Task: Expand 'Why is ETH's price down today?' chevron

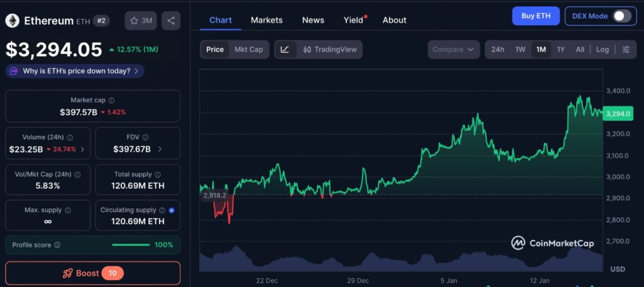Action: 136,71
